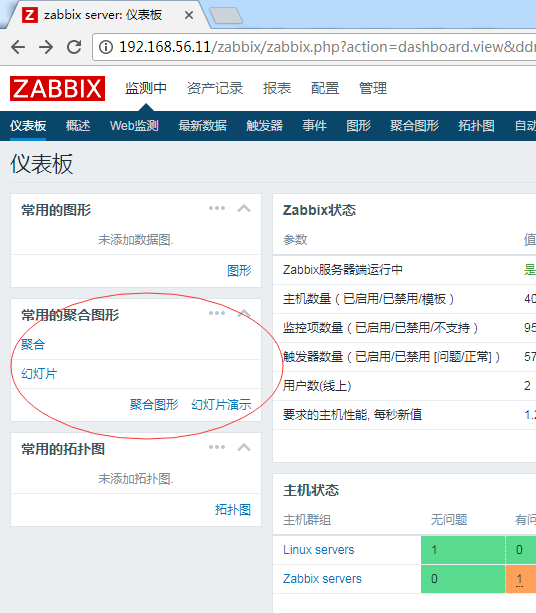The image size is (536, 613).
Task: Select the 拓扑图 submenu tab
Action: tap(476, 126)
